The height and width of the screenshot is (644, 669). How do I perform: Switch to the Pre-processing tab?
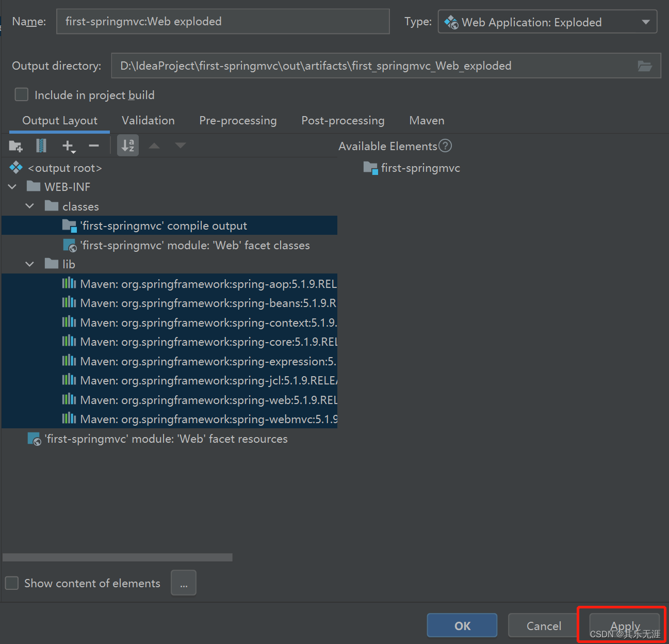(238, 120)
